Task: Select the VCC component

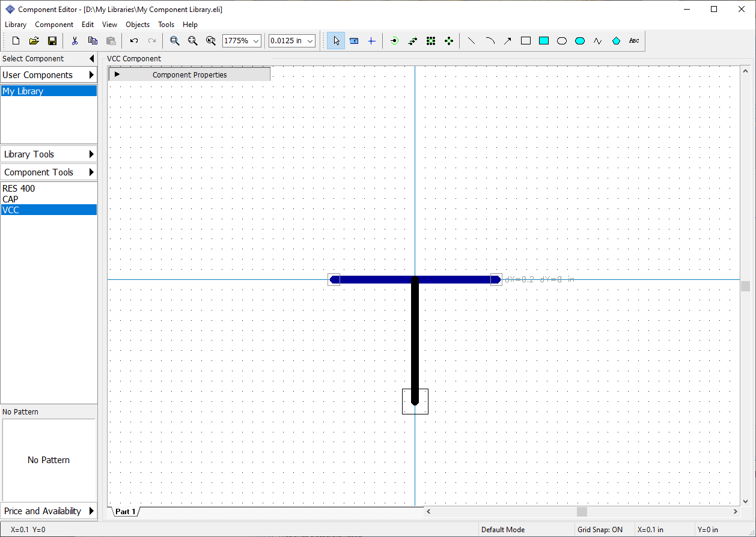Action: pos(49,210)
